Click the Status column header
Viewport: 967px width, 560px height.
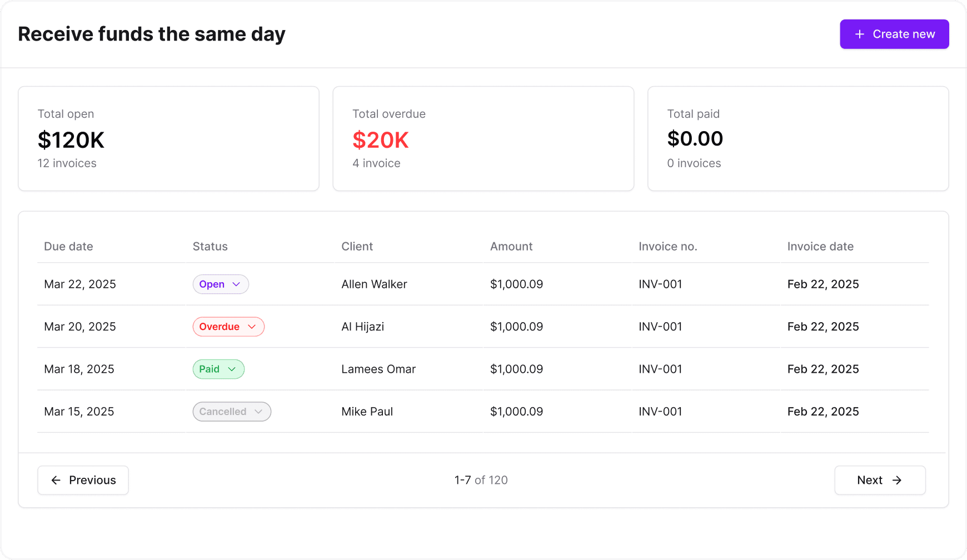click(210, 247)
